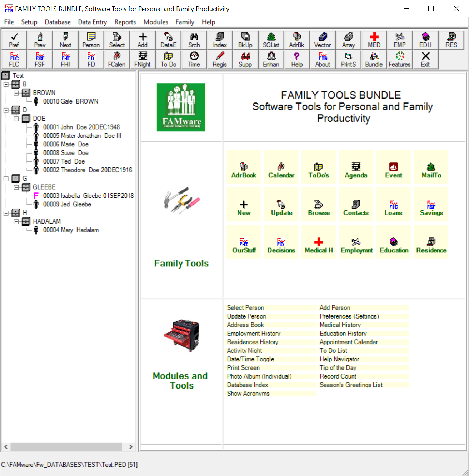Collapse the HADALAM family node

[x=16, y=221]
